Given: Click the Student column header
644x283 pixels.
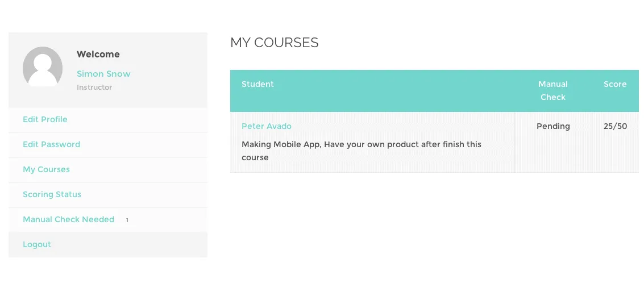Looking at the screenshot, I should click(257, 84).
